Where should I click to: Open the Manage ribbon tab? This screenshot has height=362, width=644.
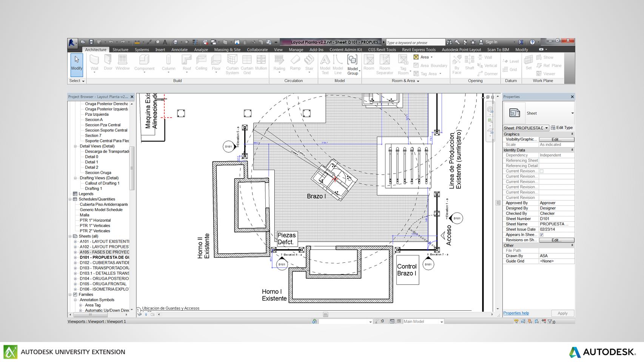pos(296,50)
